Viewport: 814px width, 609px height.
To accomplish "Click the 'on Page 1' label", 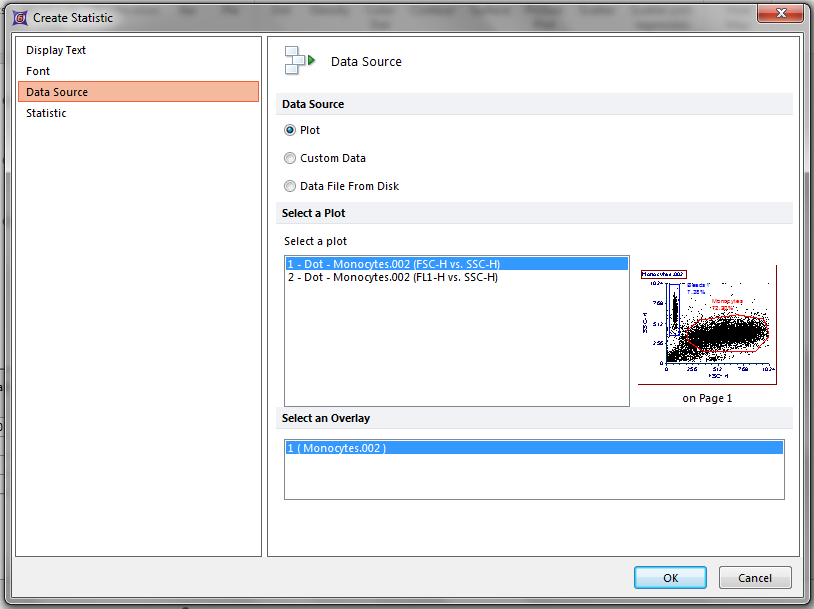I will click(x=707, y=398).
